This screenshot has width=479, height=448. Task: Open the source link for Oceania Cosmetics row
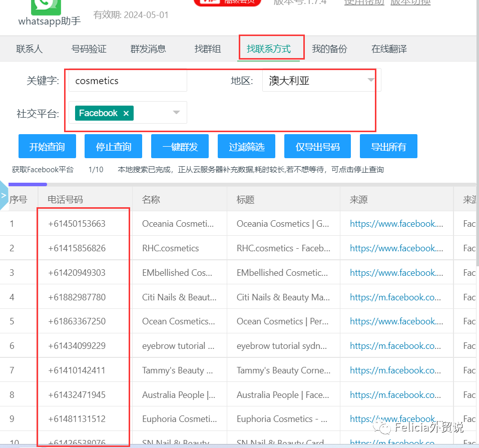[396, 224]
